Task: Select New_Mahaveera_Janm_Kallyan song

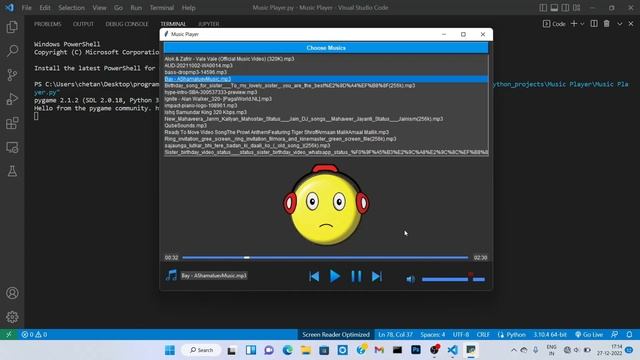Action: [326, 119]
